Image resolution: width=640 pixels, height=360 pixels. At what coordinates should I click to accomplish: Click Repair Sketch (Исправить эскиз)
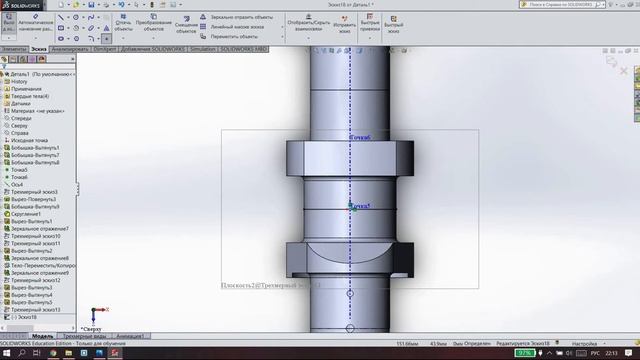click(x=344, y=24)
